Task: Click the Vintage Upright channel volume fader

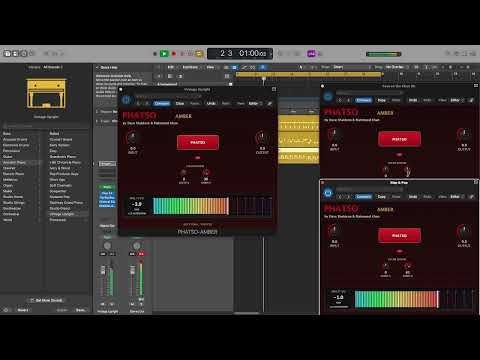Action: [103, 270]
